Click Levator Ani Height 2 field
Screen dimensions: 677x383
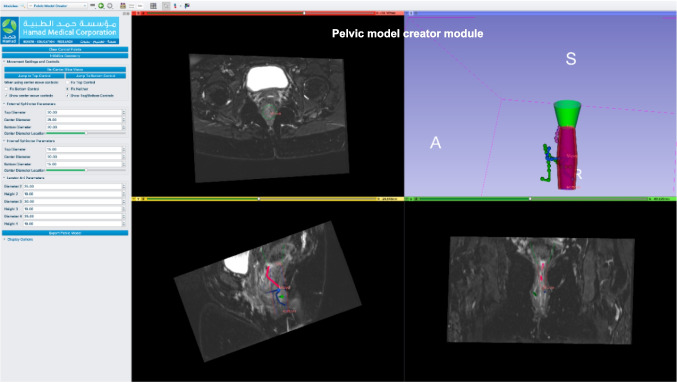73,194
